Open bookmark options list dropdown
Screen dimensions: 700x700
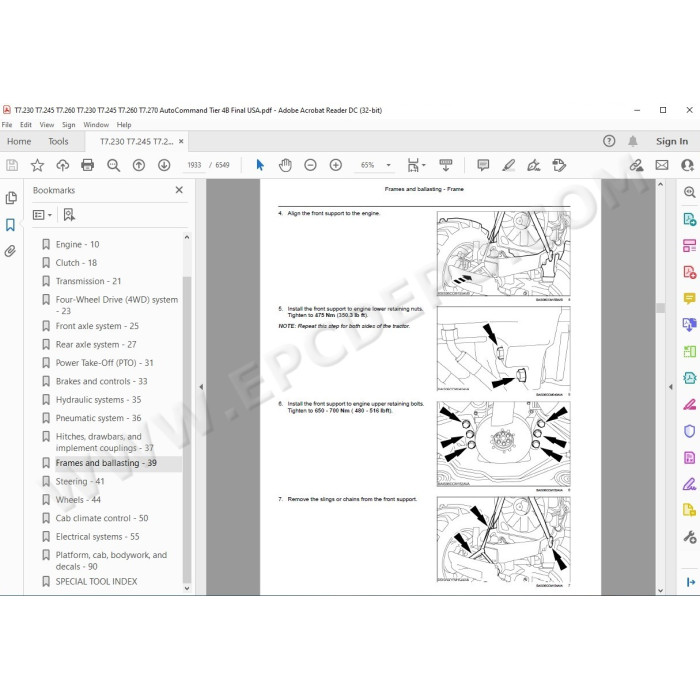pos(42,215)
